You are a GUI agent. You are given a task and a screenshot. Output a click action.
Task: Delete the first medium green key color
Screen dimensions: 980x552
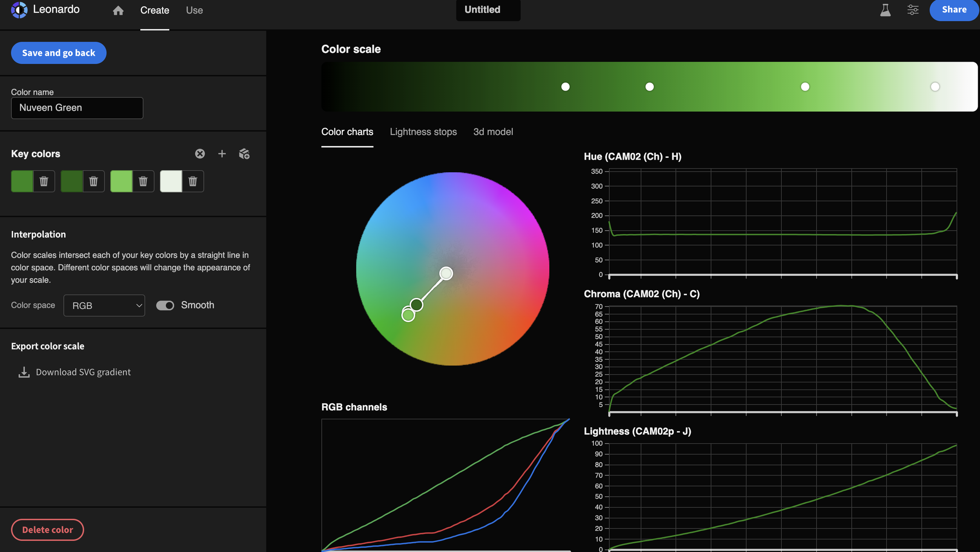click(44, 181)
